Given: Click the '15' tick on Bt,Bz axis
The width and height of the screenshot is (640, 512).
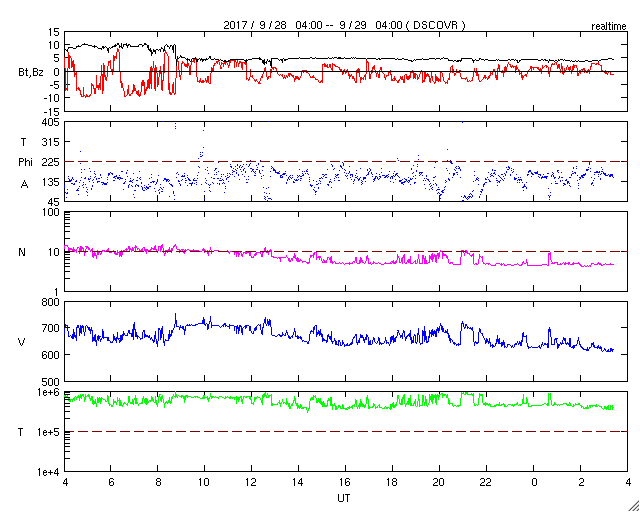Looking at the screenshot, I should [53, 32].
